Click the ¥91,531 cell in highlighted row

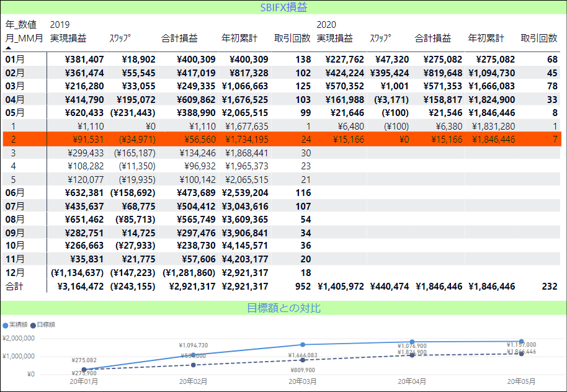[88, 139]
